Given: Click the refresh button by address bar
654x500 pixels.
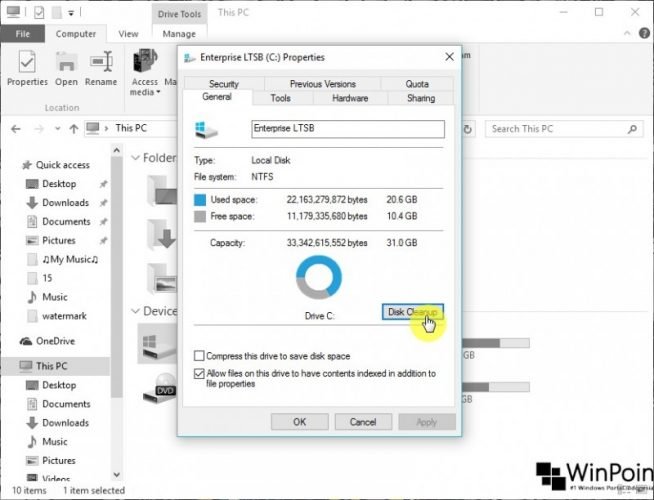Looking at the screenshot, I should coord(468,129).
